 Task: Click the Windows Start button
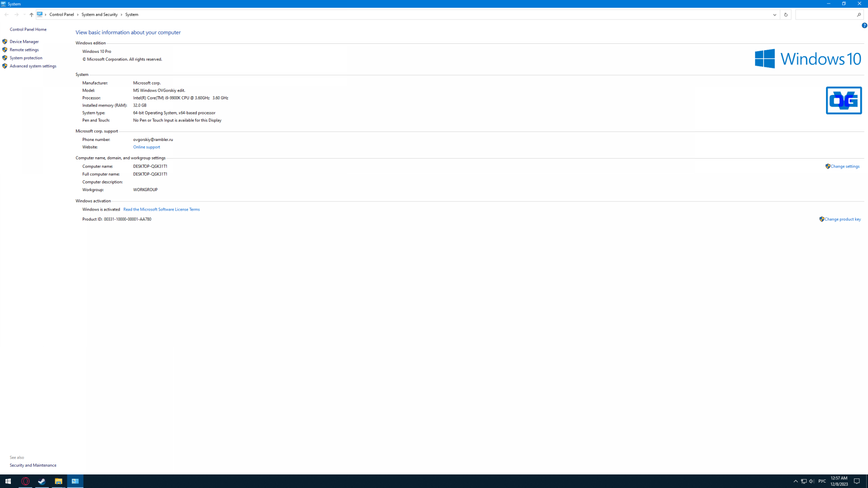pyautogui.click(x=8, y=481)
